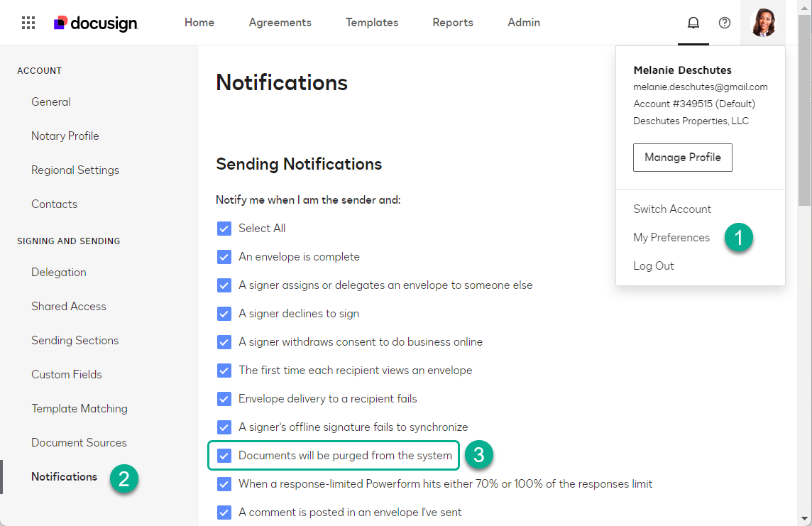
Task: Uncheck the Select All checkbox
Action: [224, 228]
